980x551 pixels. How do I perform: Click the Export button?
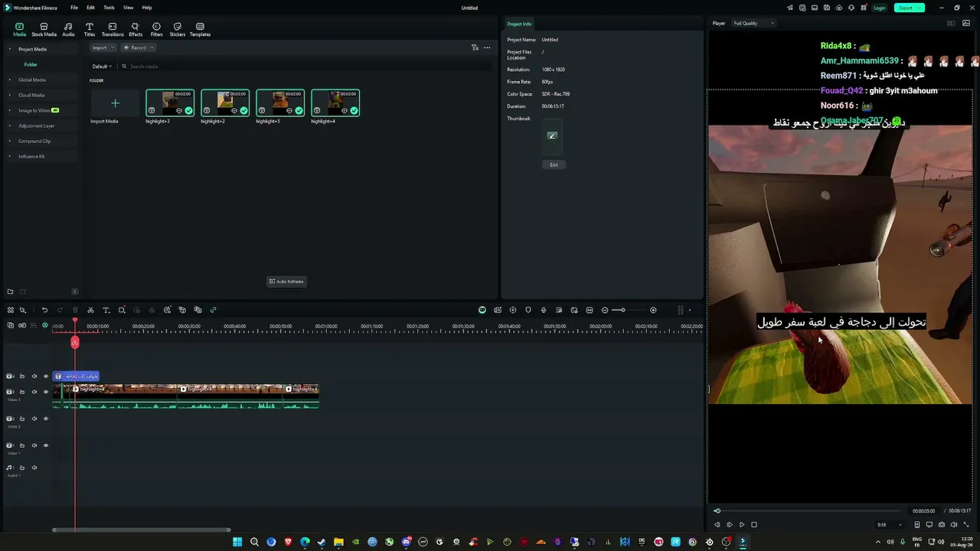pyautogui.click(x=909, y=8)
